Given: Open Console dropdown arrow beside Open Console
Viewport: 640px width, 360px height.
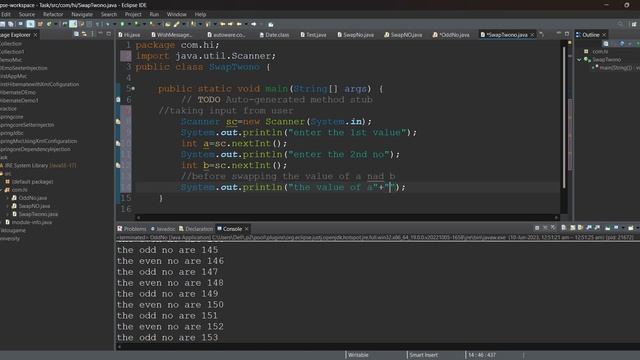Looking at the screenshot, I should click(x=638, y=228).
